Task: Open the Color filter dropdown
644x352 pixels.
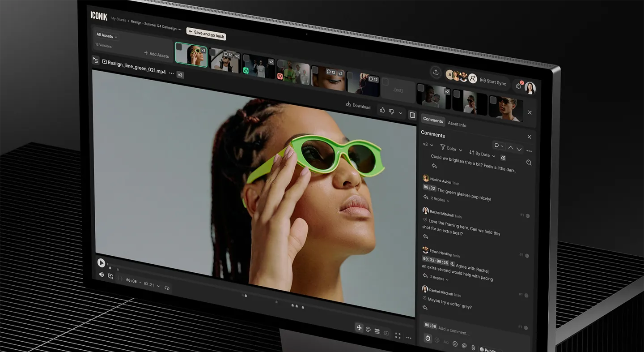Action: [451, 148]
